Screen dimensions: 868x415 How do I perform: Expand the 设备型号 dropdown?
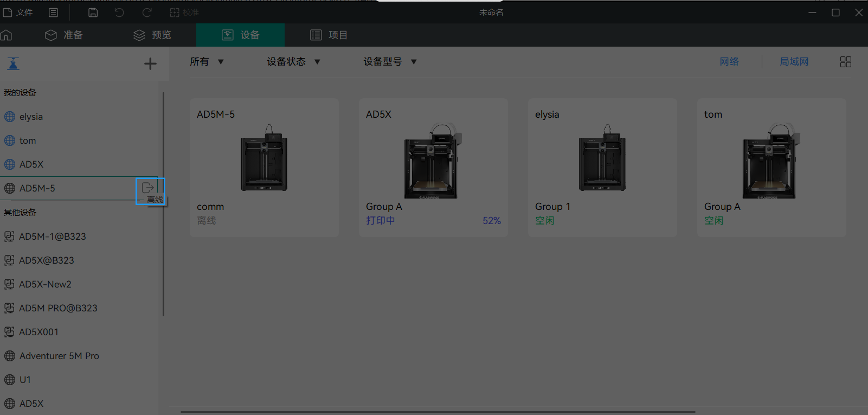(390, 62)
